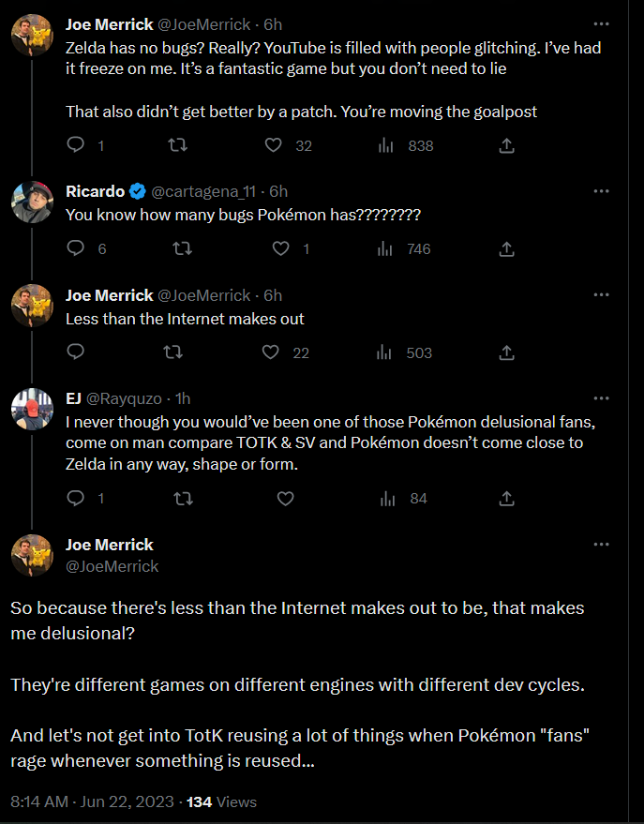Screen dimensions: 644x824
Task: Open more options on EJ's tweet
Action: point(602,399)
